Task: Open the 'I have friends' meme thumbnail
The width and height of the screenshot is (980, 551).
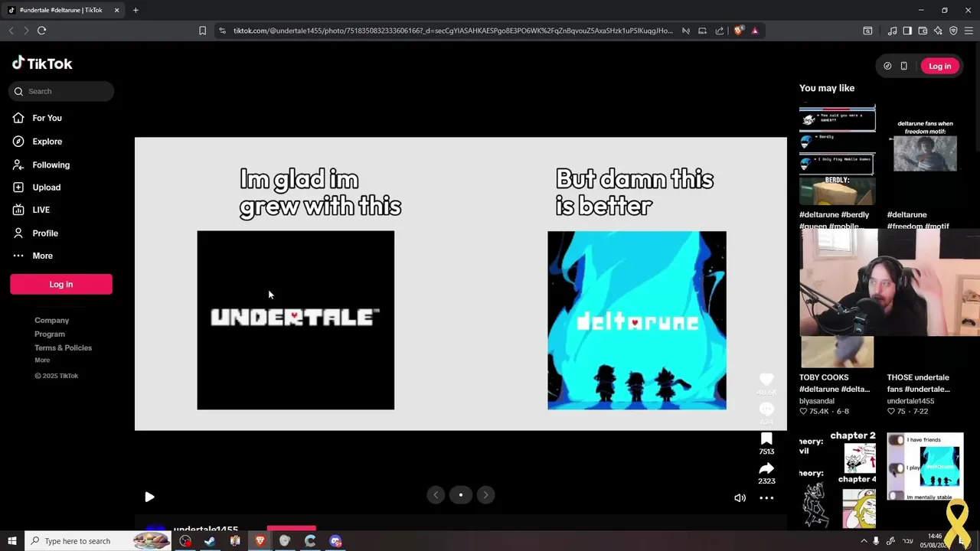Action: [x=925, y=467]
